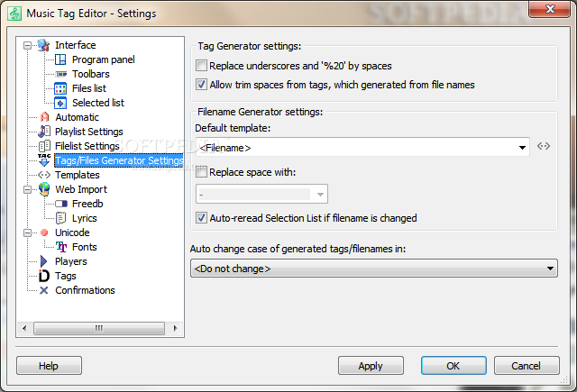Uncheck Auto-reread Selection List option
The width and height of the screenshot is (577, 392).
(201, 218)
